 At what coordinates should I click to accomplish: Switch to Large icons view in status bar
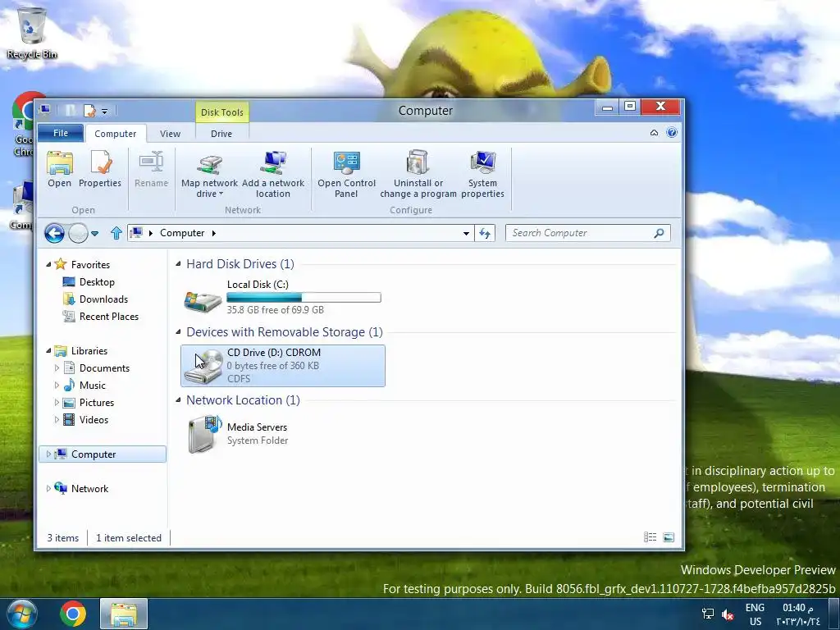click(669, 537)
